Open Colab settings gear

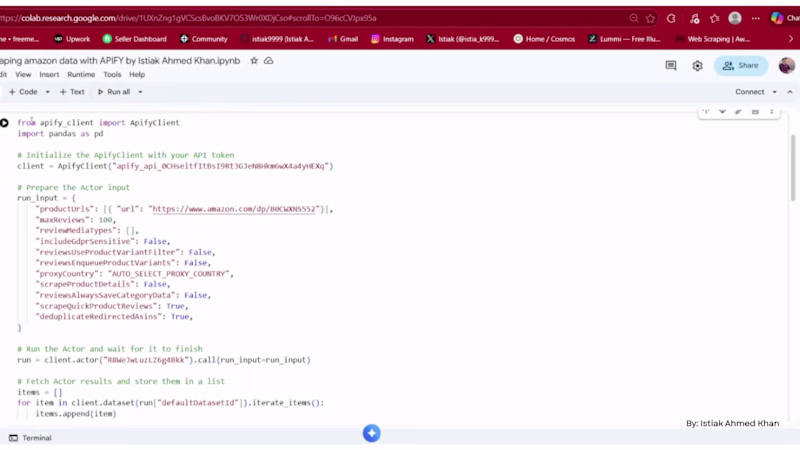coord(697,65)
